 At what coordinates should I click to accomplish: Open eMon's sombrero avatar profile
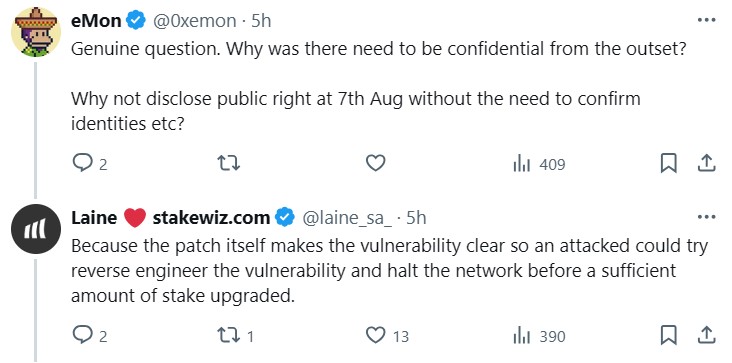[x=36, y=32]
